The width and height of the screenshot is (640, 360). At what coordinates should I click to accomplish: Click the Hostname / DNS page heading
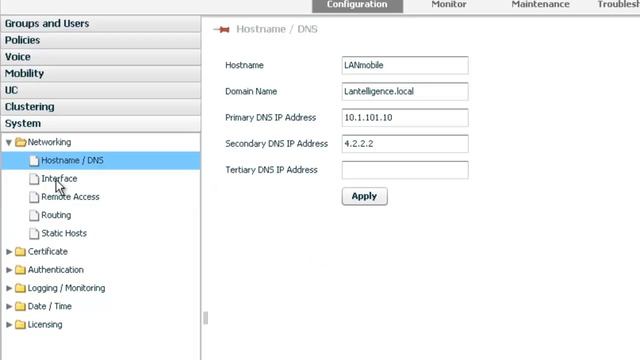click(277, 29)
